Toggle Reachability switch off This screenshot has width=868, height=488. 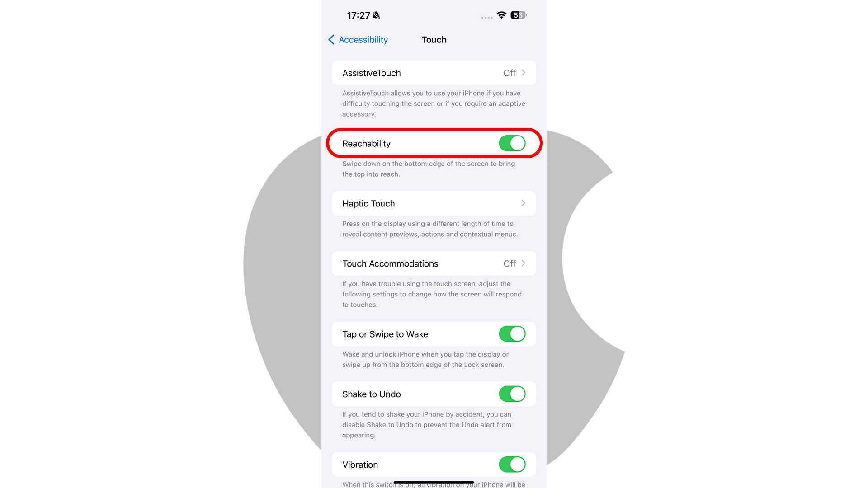pyautogui.click(x=512, y=143)
